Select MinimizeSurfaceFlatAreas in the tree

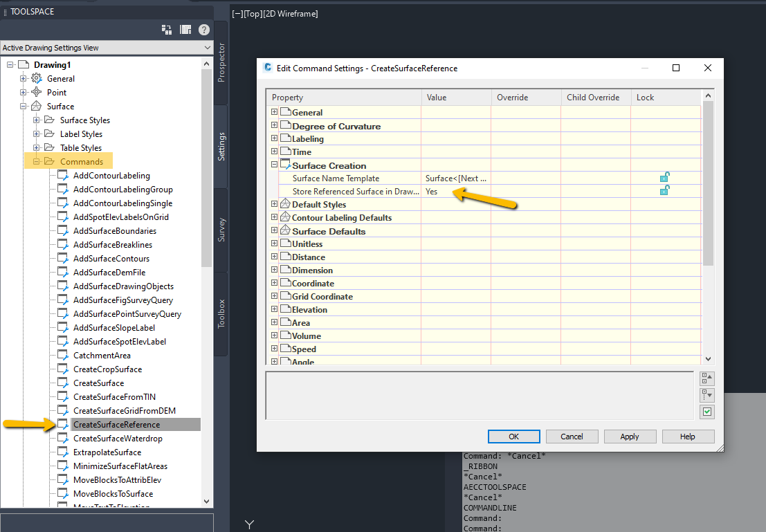(x=120, y=466)
